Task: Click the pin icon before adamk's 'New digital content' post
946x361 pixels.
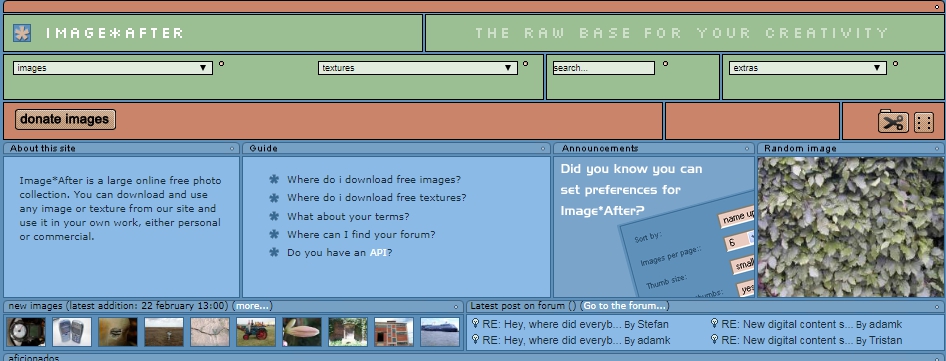Action: coord(714,324)
